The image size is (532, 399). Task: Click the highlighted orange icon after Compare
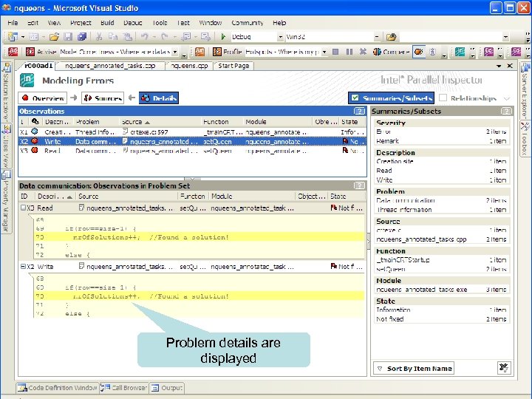pyautogui.click(x=419, y=52)
